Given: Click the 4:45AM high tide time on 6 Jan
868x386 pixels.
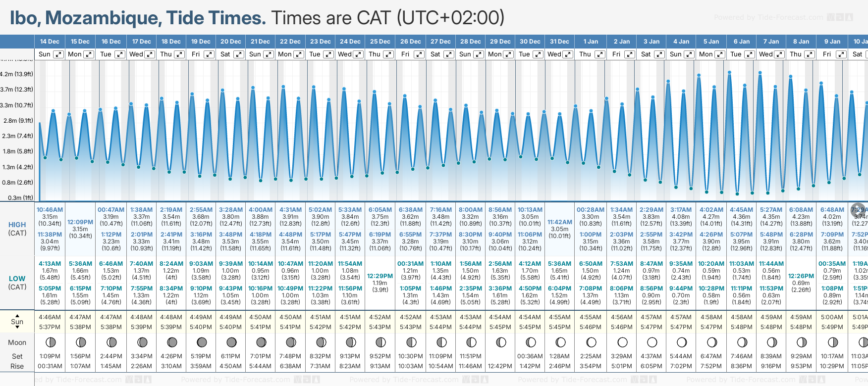Looking at the screenshot, I should coord(741,210).
